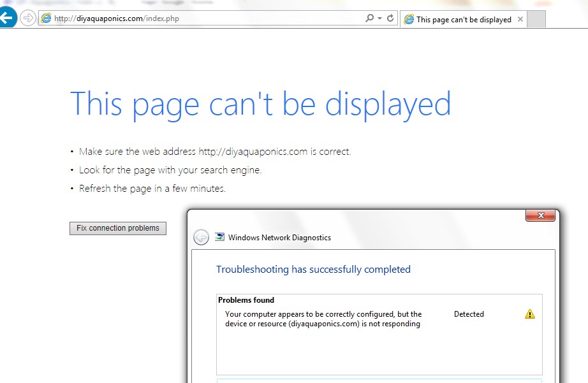Click the 'Detected' status text
Screen dimensions: 588x383
click(x=469, y=314)
